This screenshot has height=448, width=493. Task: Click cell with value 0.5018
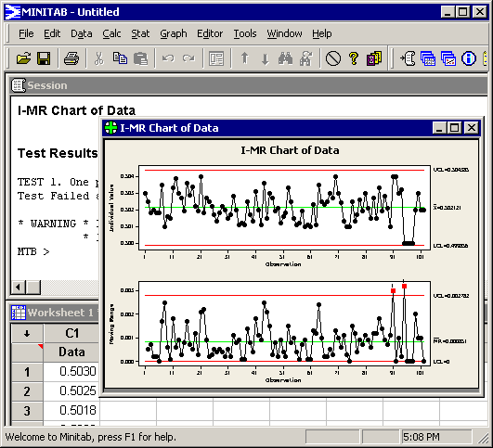[x=71, y=411]
